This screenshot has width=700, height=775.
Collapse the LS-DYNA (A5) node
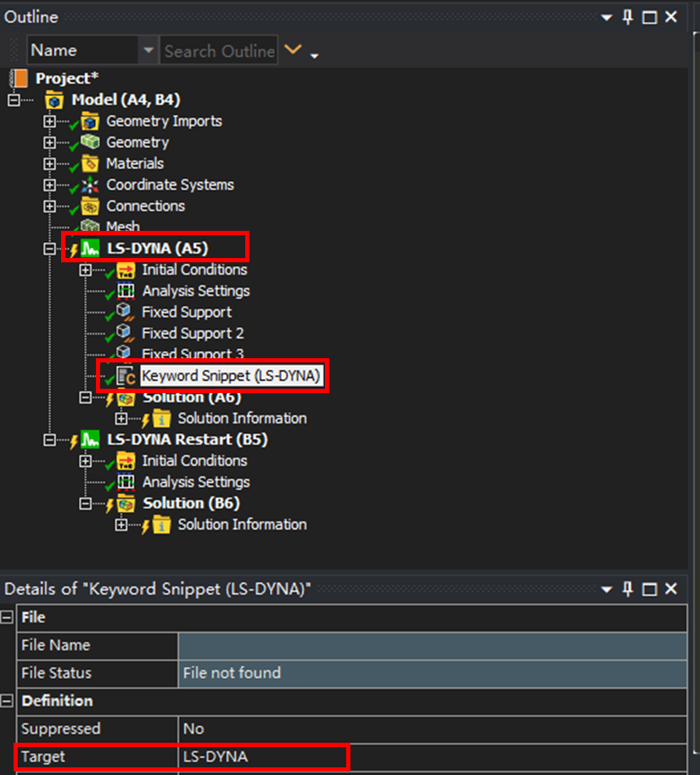coord(49,249)
